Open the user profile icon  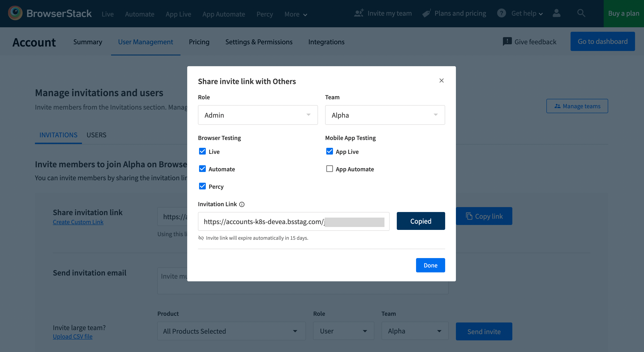[556, 13]
